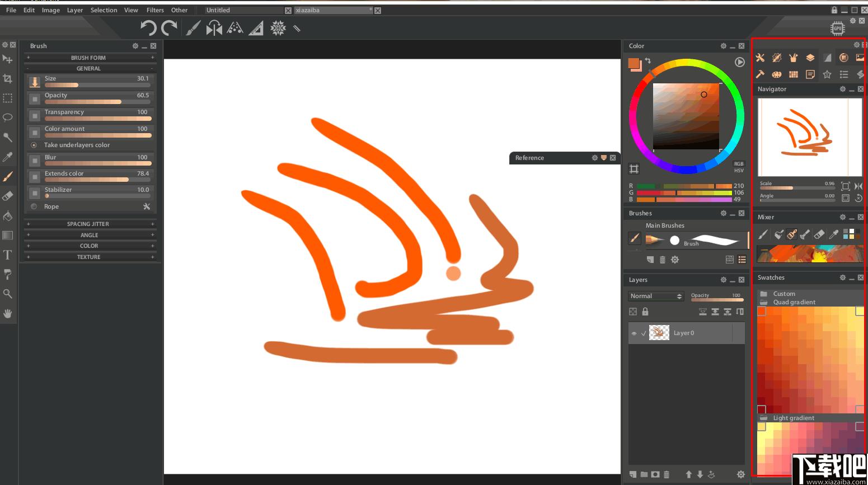Open the File menu
This screenshot has height=485, width=868.
click(x=11, y=10)
